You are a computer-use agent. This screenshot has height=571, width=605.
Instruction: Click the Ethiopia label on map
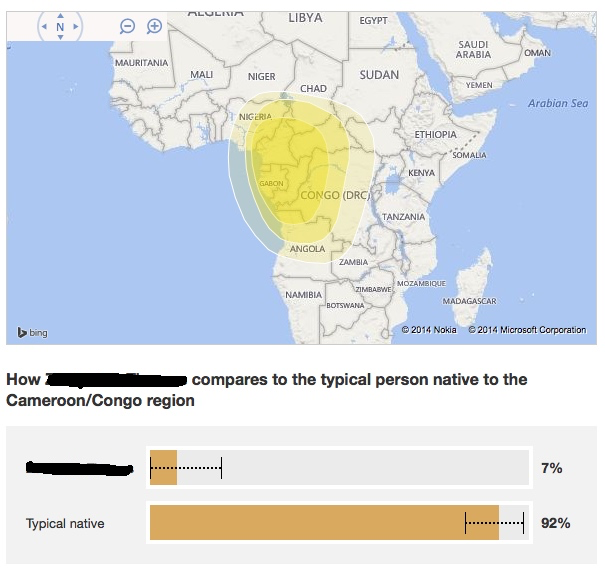[x=435, y=134]
